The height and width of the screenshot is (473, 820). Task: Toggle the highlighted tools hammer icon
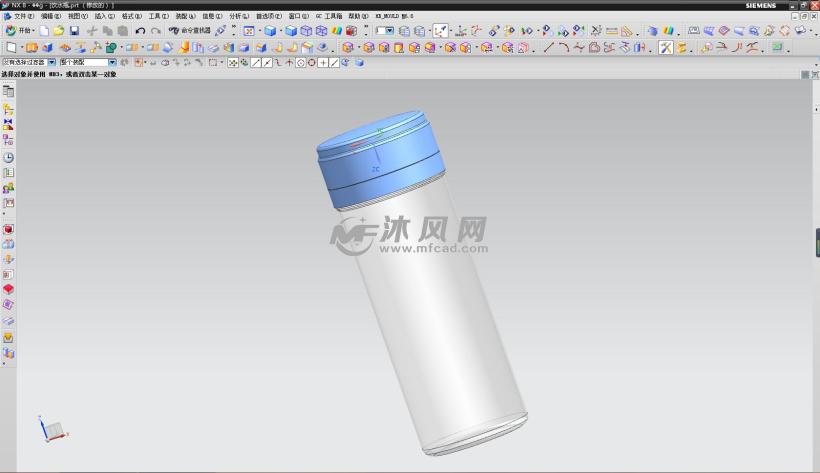666,48
